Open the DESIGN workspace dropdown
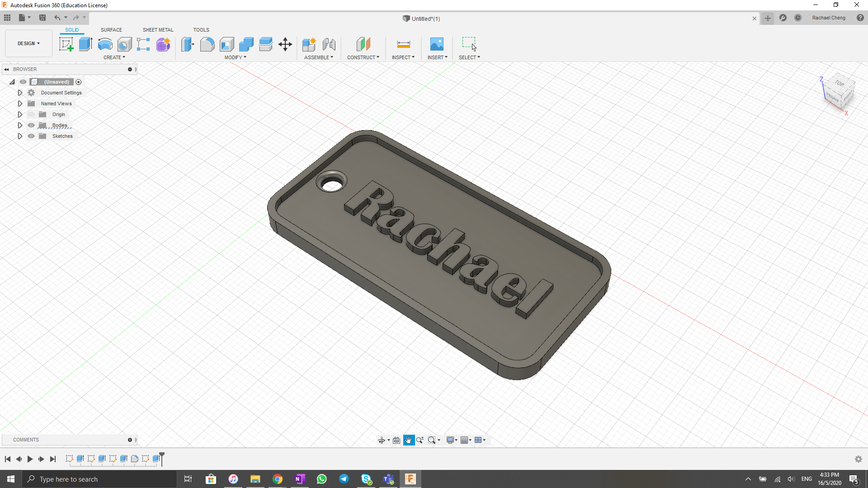Image resolution: width=868 pixels, height=488 pixels. (29, 43)
